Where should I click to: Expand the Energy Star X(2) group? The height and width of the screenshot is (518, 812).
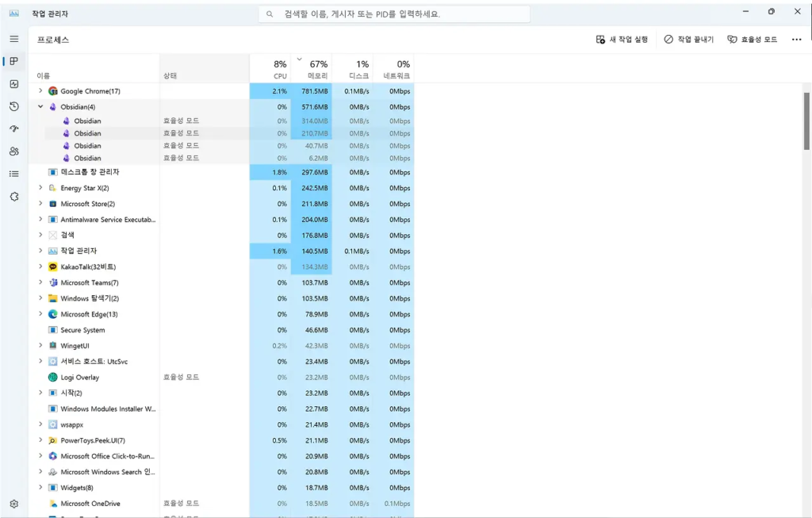(x=40, y=187)
